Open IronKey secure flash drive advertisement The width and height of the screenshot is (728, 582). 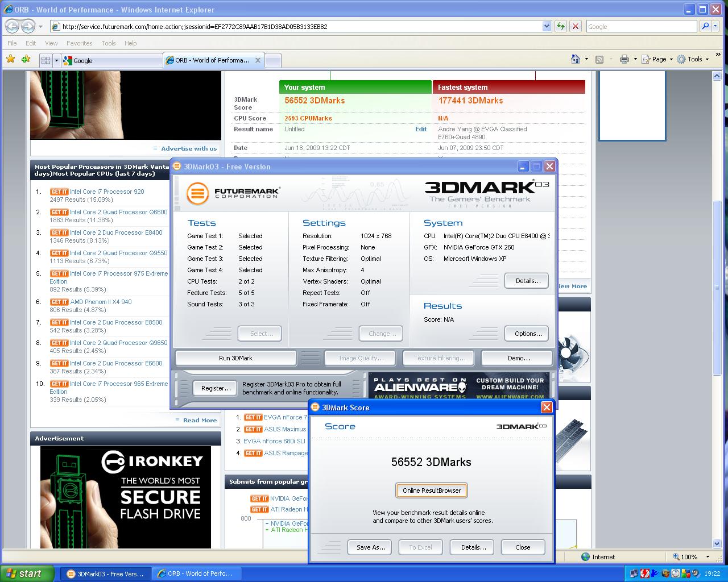125,497
